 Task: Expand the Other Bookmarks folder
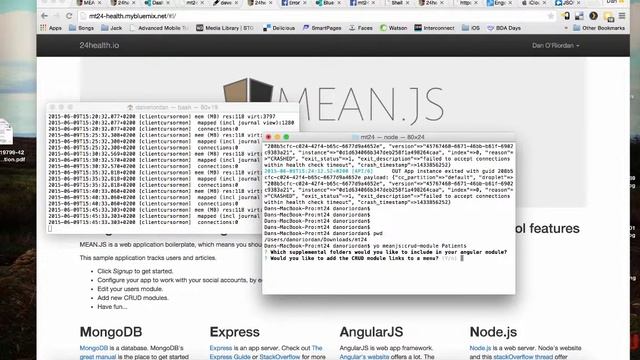[599, 28]
